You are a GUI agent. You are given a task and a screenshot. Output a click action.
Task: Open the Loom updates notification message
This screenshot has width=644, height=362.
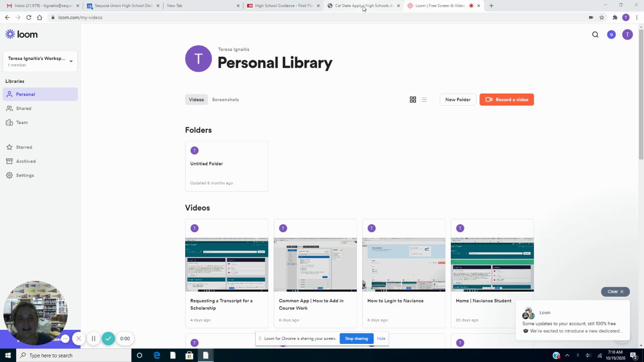573,321
